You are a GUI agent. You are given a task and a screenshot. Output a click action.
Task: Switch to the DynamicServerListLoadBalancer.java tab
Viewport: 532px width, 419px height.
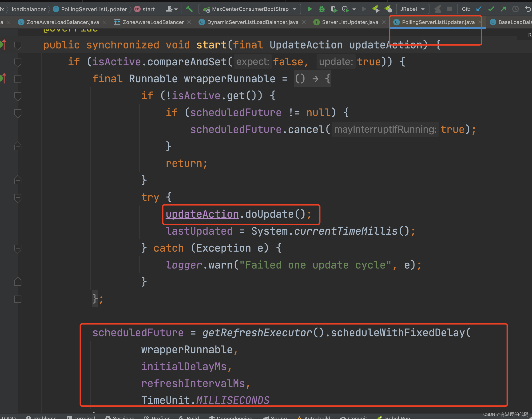253,22
